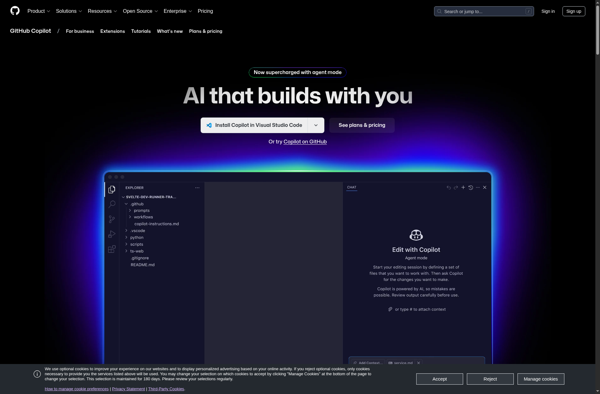
Task: Select copilot-instructions.md file
Action: tap(157, 224)
